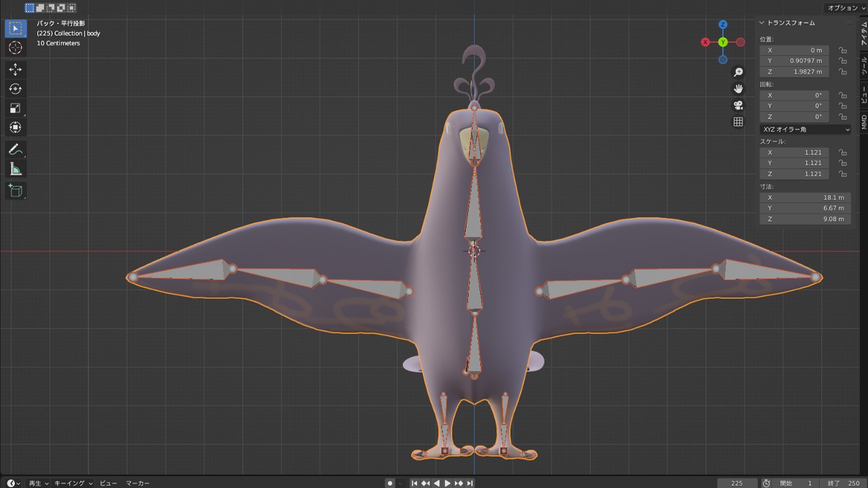Viewport: 868px width, 488px height.
Task: Click the pan view hand icon
Action: (x=738, y=89)
